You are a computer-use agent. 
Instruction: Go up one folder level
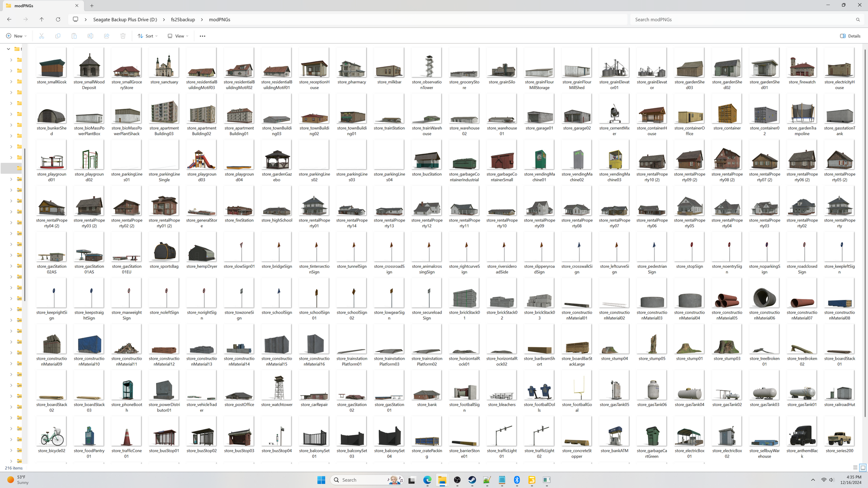click(41, 20)
